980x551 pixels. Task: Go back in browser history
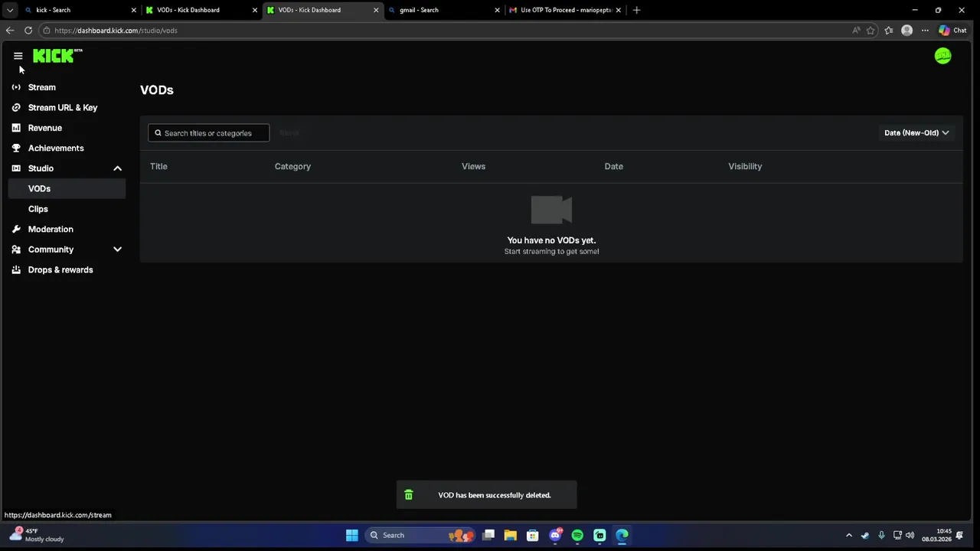[x=10, y=31]
